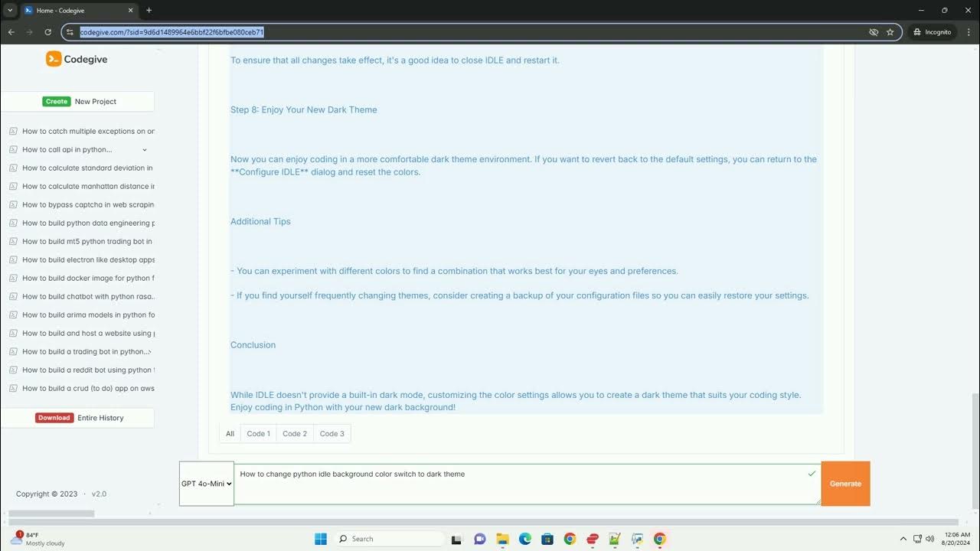
Task: Click the 'Step 8: Enjoy Your New Dark Theme' heading
Action: [x=303, y=109]
